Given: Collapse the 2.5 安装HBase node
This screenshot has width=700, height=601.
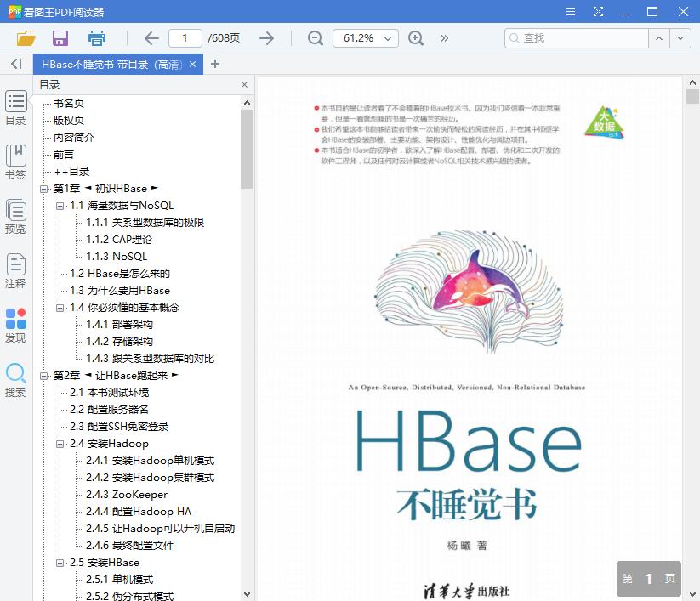Looking at the screenshot, I should click(x=60, y=563).
